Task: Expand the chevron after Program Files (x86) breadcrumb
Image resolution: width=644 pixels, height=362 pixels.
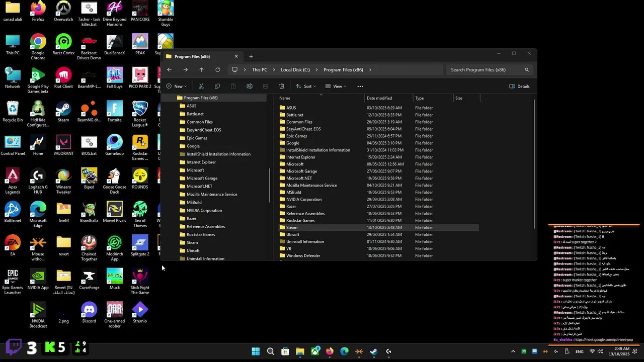Action: point(370,69)
